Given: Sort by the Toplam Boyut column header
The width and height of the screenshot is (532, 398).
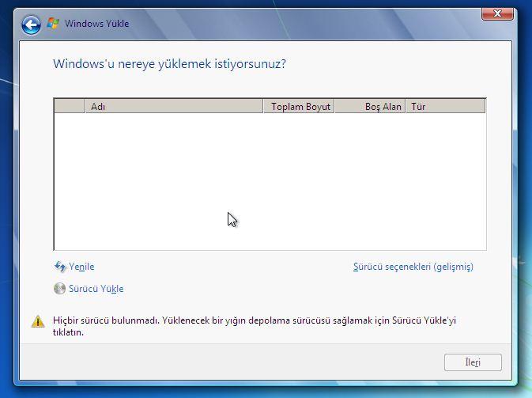Looking at the screenshot, I should (299, 106).
